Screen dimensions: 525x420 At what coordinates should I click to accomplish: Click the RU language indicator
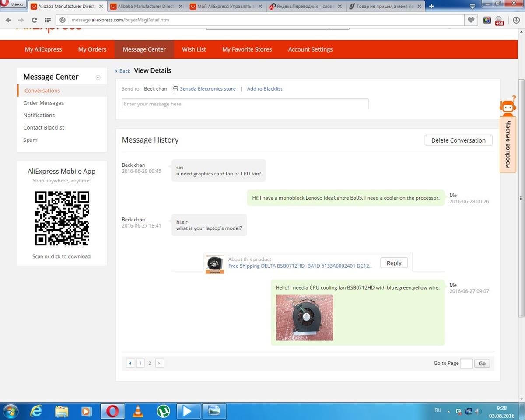tap(437, 411)
